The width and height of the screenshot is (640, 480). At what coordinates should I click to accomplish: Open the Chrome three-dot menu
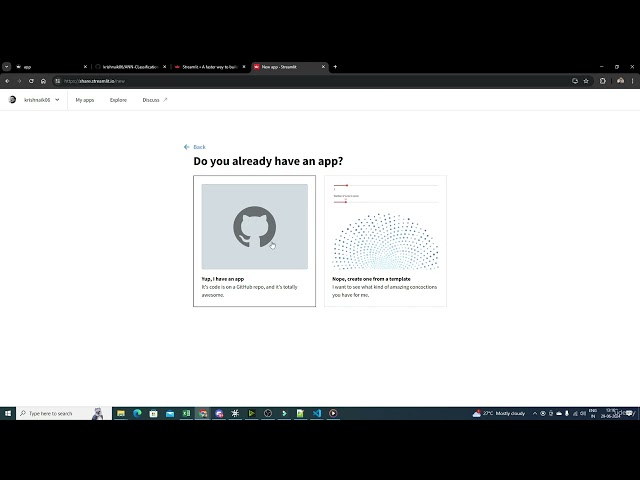click(633, 81)
